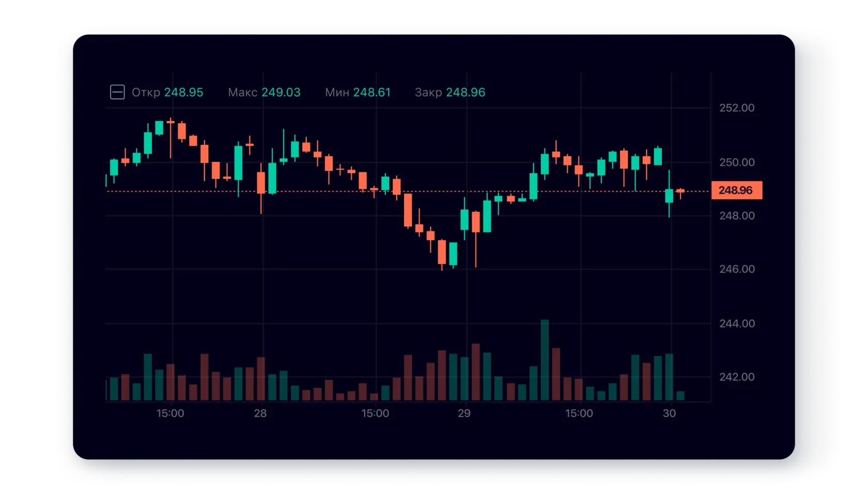Click the tallest green volume bar
This screenshot has height=494, width=868.
[x=545, y=360]
